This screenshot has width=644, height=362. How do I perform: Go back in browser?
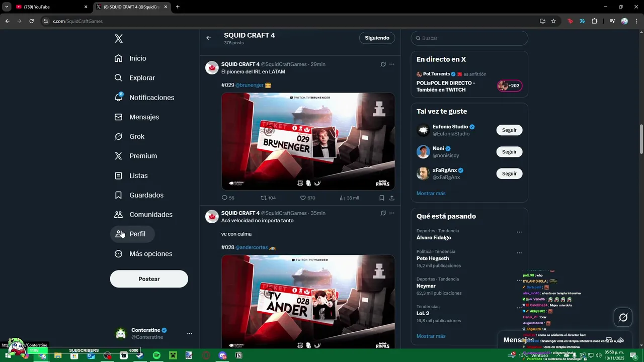(7, 21)
